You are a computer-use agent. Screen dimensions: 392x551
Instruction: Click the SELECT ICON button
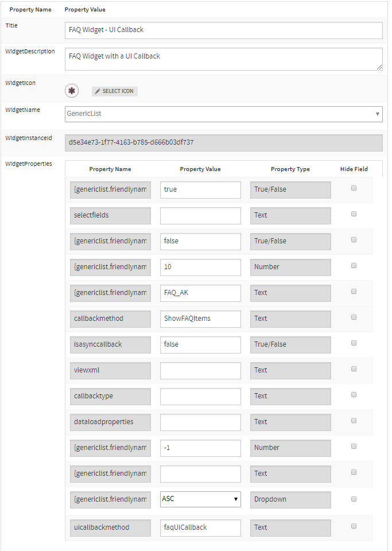114,91
